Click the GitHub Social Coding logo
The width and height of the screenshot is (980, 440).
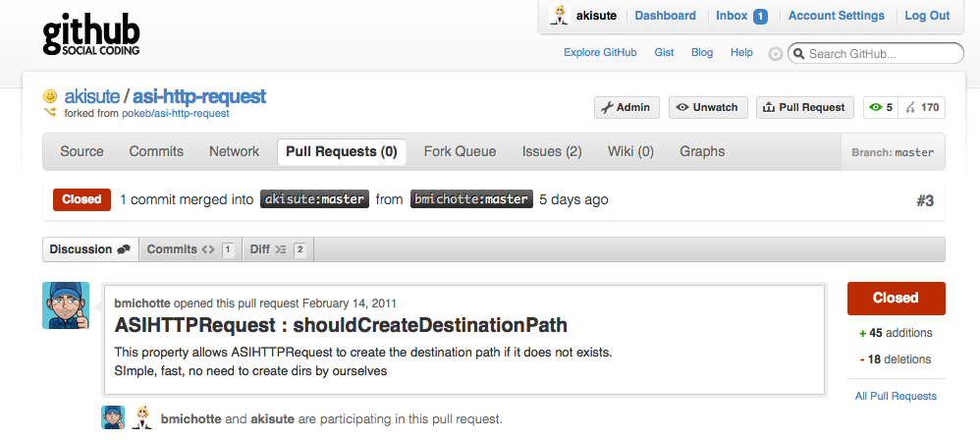91,34
